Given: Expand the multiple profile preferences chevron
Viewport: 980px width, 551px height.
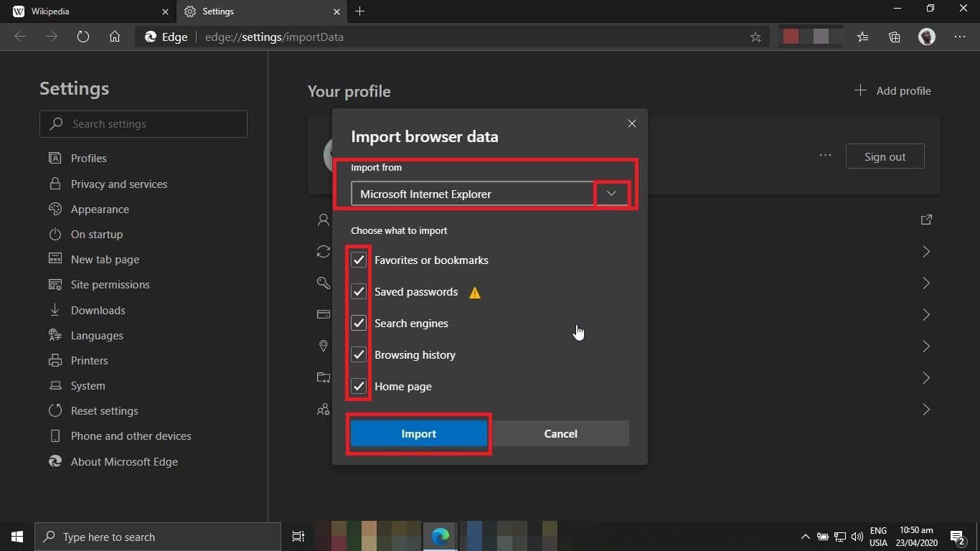Looking at the screenshot, I should 926,409.
